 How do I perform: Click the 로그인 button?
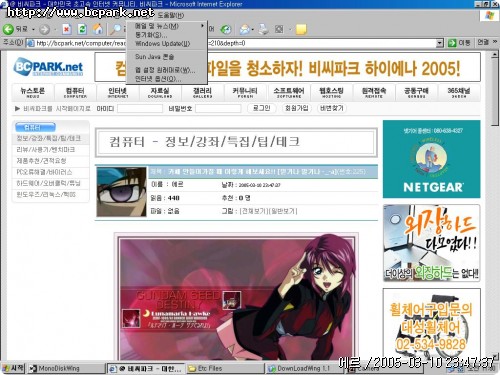[262, 108]
